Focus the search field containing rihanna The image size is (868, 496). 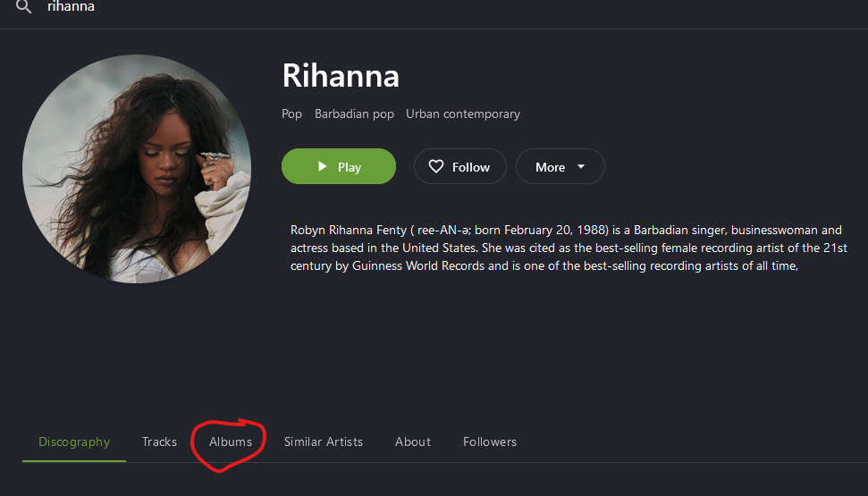71,6
